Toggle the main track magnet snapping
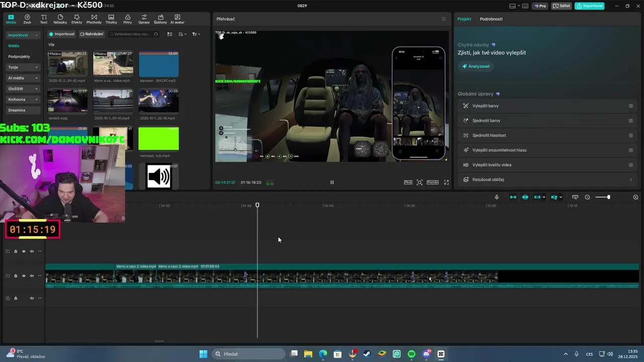644x362 pixels. coord(513,197)
